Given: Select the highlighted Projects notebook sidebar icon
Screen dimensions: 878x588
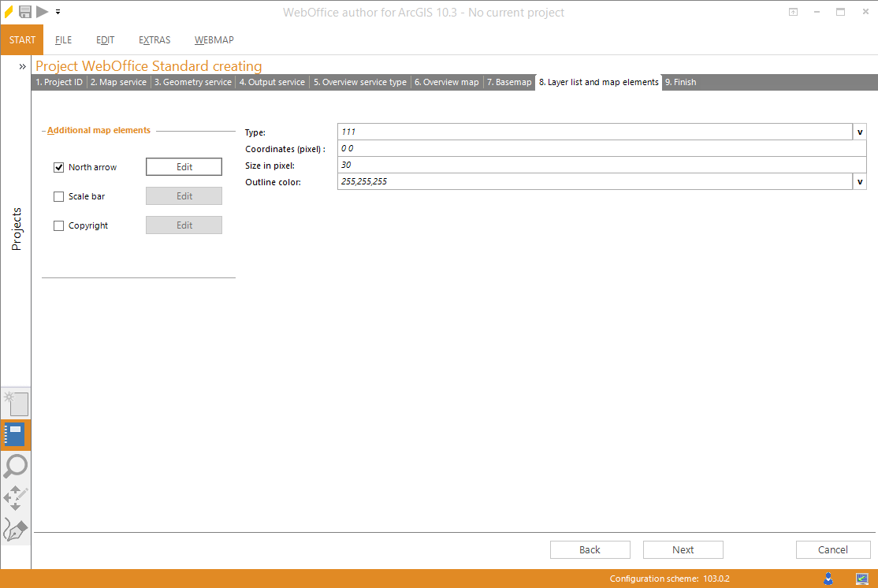Looking at the screenshot, I should [x=15, y=434].
